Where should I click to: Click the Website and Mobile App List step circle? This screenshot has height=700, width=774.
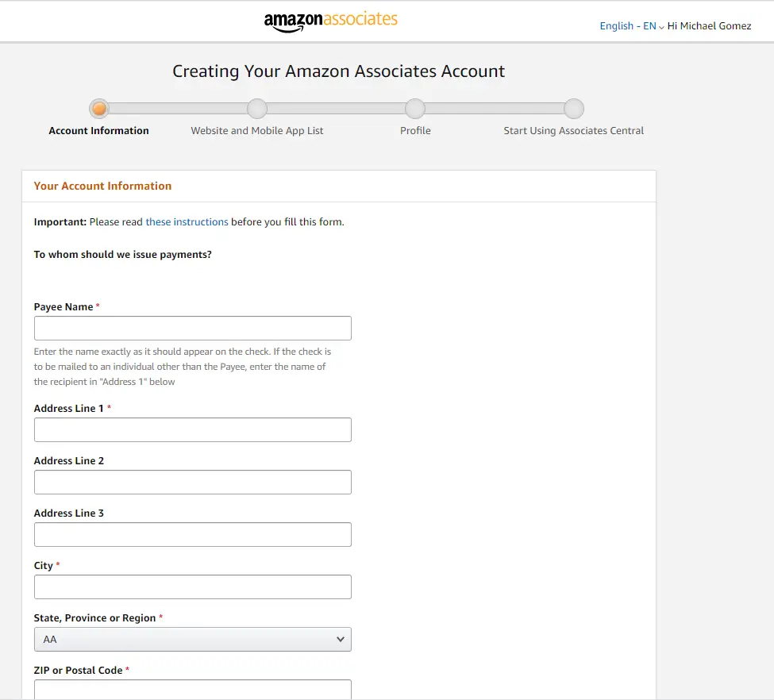pyautogui.click(x=257, y=109)
